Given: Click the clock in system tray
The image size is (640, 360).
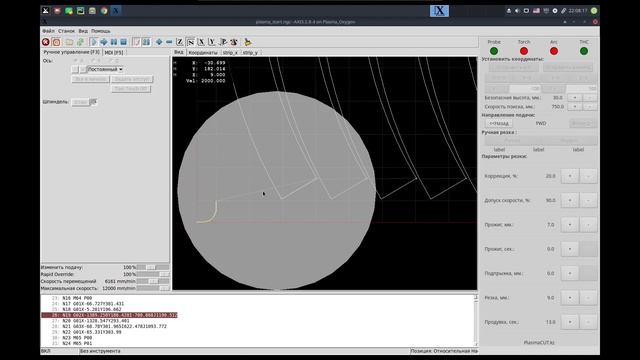Looking at the screenshot, I should pos(578,11).
